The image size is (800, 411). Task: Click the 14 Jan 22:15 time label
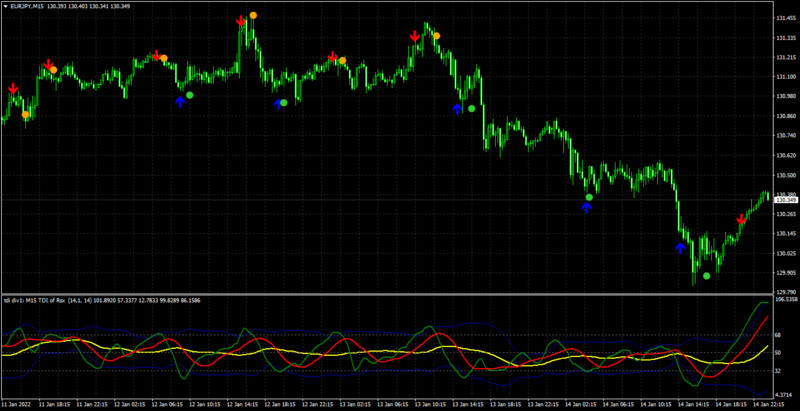[771, 402]
